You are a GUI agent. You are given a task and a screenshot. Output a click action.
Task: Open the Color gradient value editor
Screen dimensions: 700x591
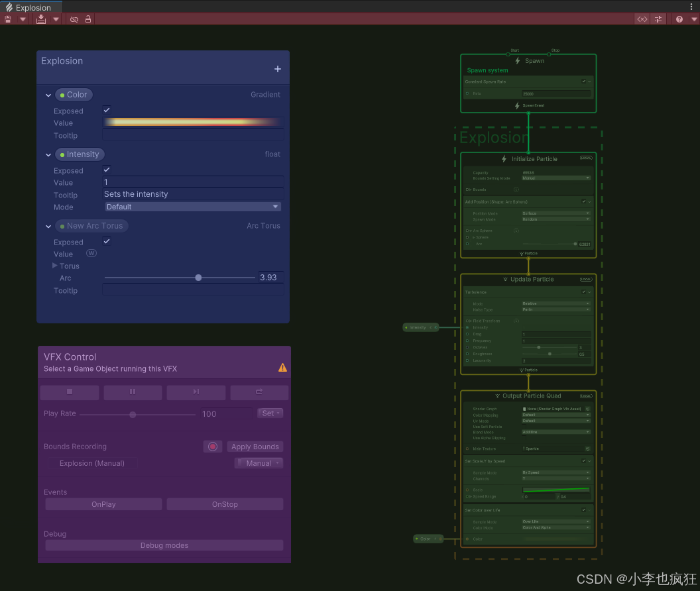coord(193,123)
